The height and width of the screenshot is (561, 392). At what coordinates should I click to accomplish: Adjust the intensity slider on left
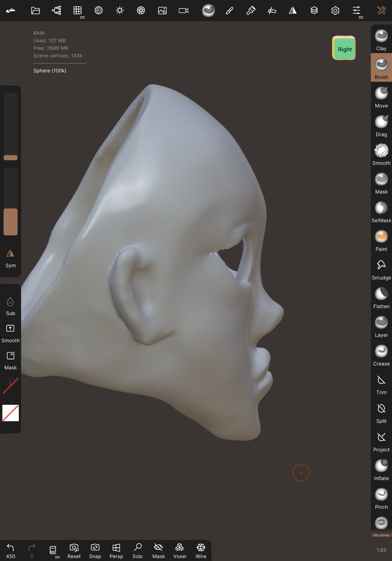pos(10,202)
